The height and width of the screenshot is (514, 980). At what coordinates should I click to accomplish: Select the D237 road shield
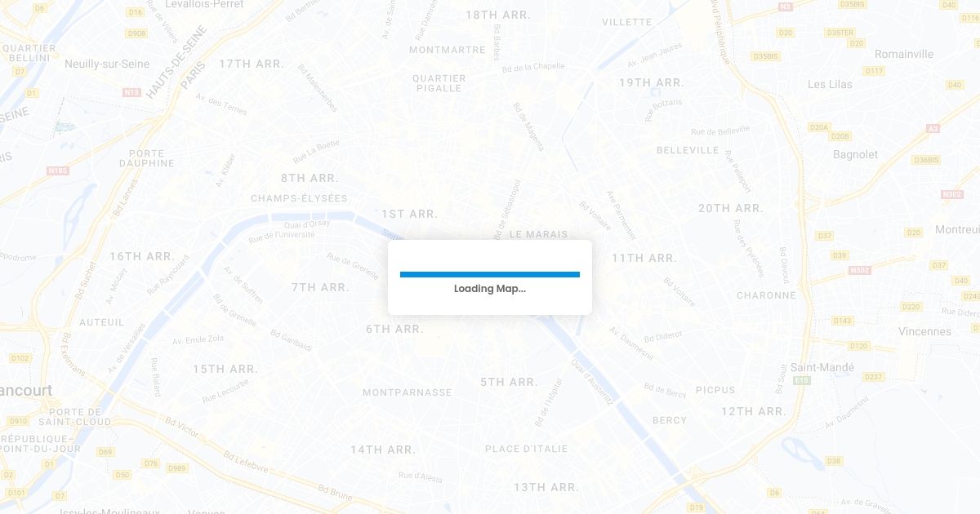click(x=874, y=377)
